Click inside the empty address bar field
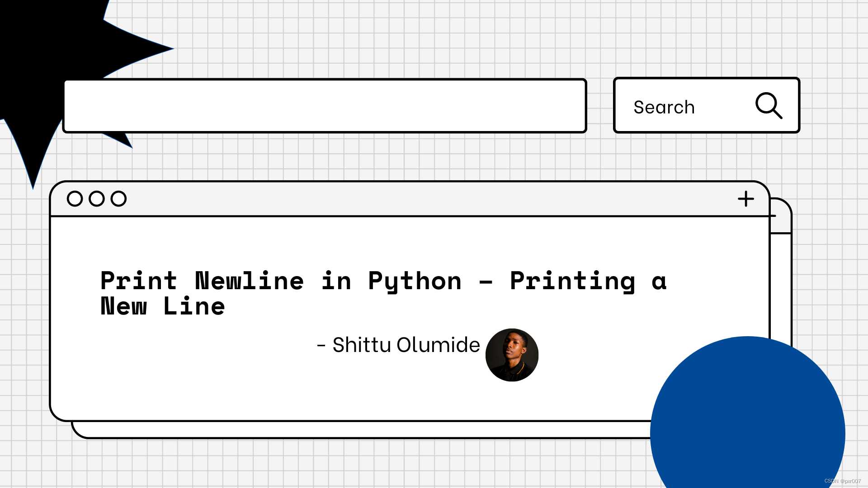This screenshot has width=868, height=488. pyautogui.click(x=325, y=105)
